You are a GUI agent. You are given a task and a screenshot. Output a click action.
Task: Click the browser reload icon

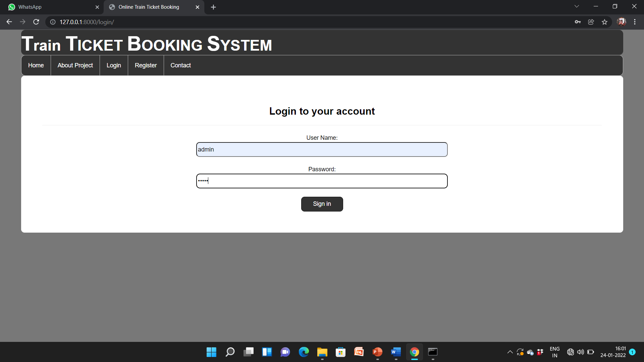[36, 22]
